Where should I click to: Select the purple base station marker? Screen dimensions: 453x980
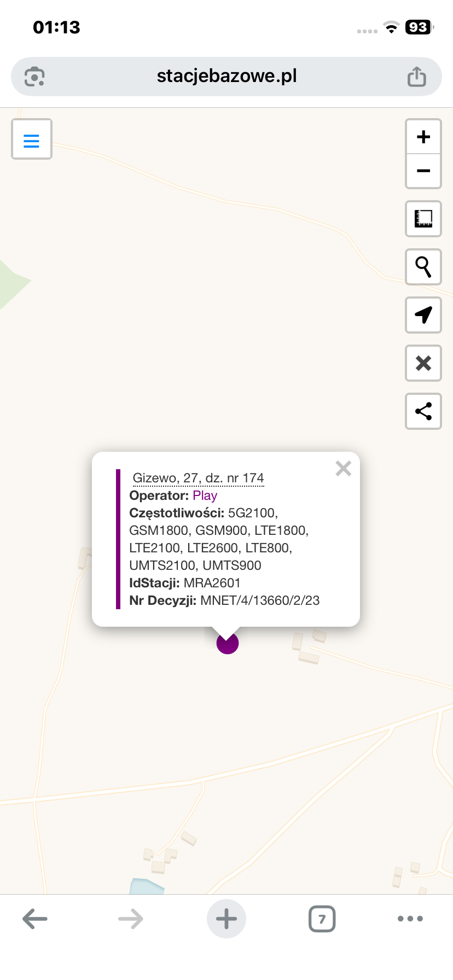[x=228, y=643]
